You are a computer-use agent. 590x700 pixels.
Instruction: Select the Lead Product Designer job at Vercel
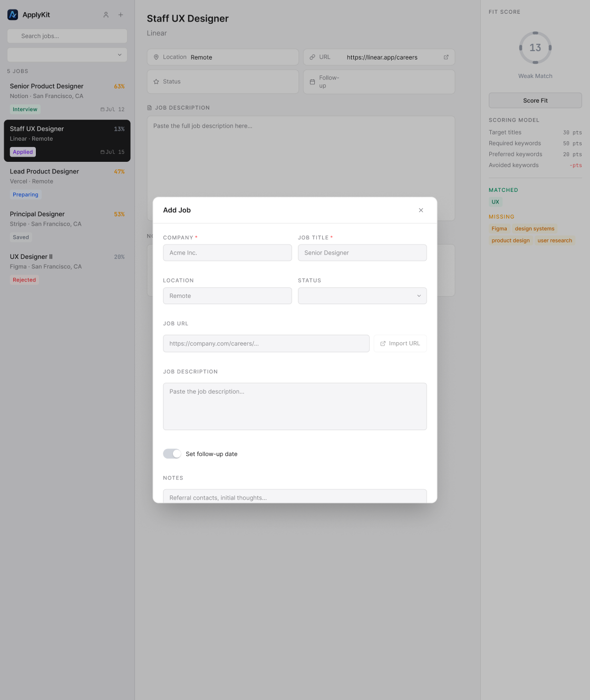click(x=67, y=183)
